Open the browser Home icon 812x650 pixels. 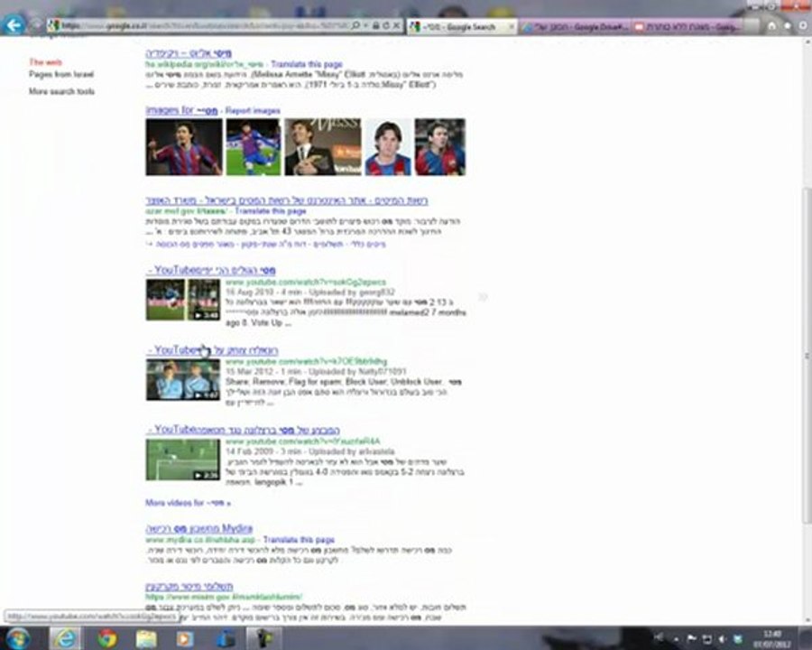coord(771,25)
